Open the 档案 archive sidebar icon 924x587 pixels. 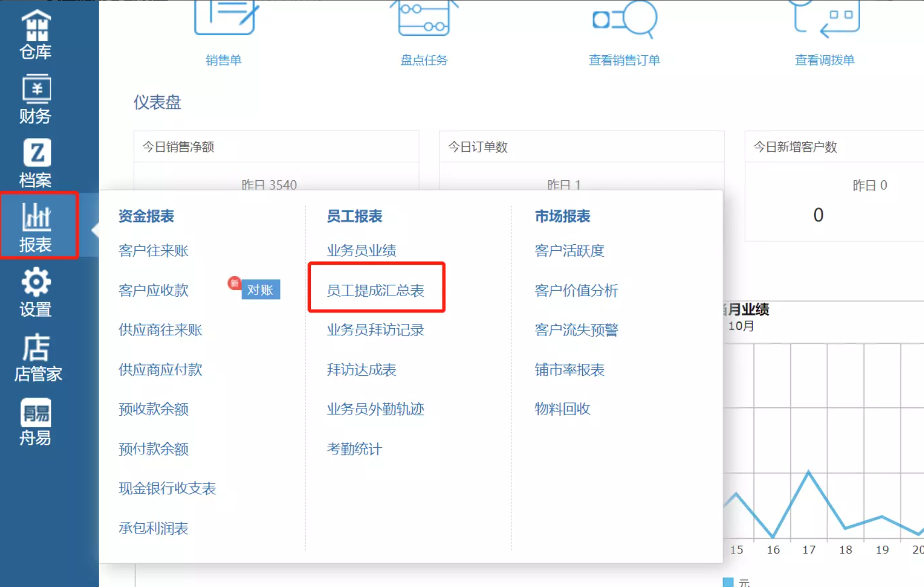[36, 163]
